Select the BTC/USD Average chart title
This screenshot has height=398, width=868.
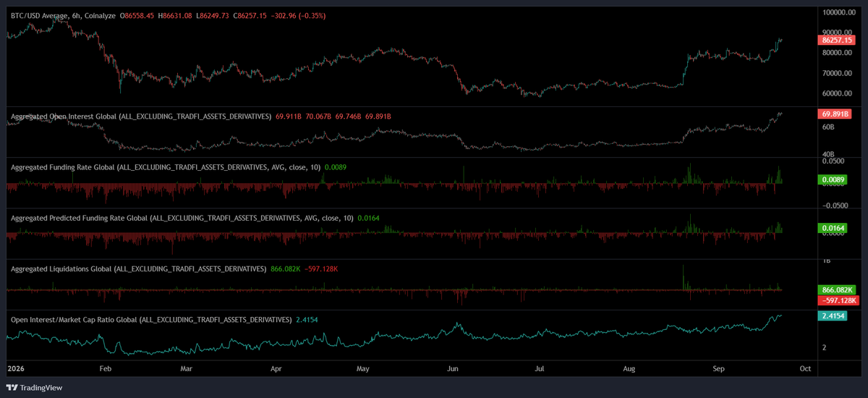[x=63, y=14]
